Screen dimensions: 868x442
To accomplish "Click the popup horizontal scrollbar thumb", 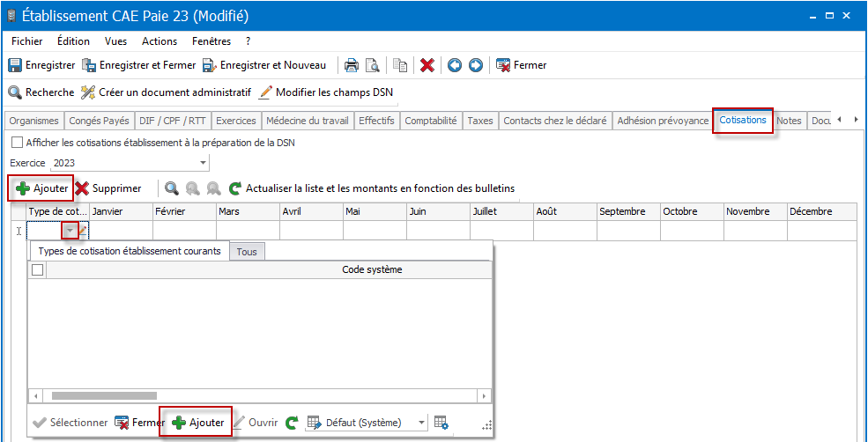I will (x=104, y=396).
